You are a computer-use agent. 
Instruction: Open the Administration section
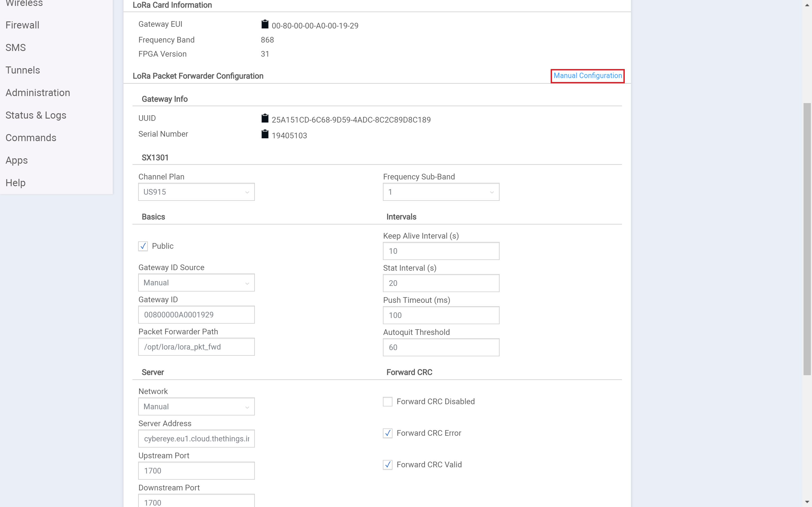click(x=37, y=93)
